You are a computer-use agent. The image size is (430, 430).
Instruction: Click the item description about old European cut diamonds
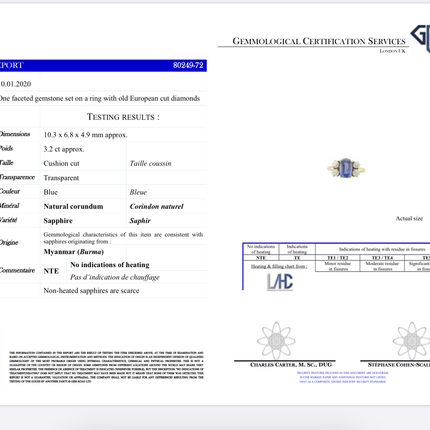(x=99, y=98)
